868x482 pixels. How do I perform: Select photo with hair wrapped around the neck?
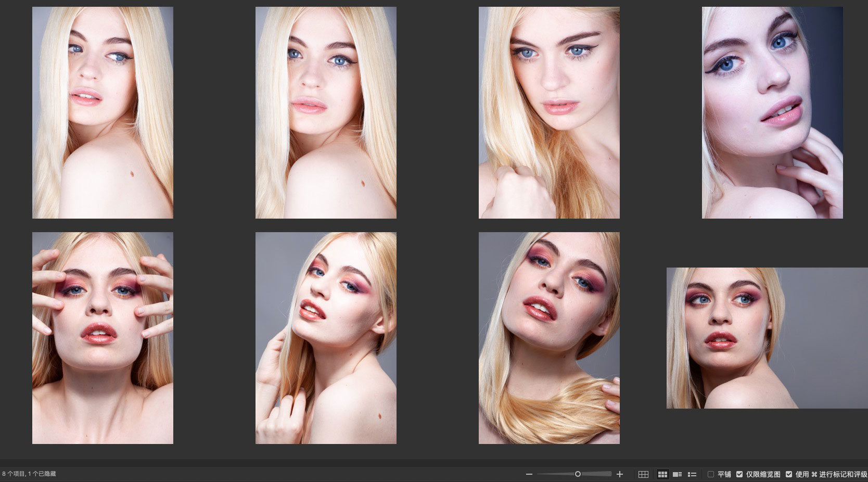(549, 338)
